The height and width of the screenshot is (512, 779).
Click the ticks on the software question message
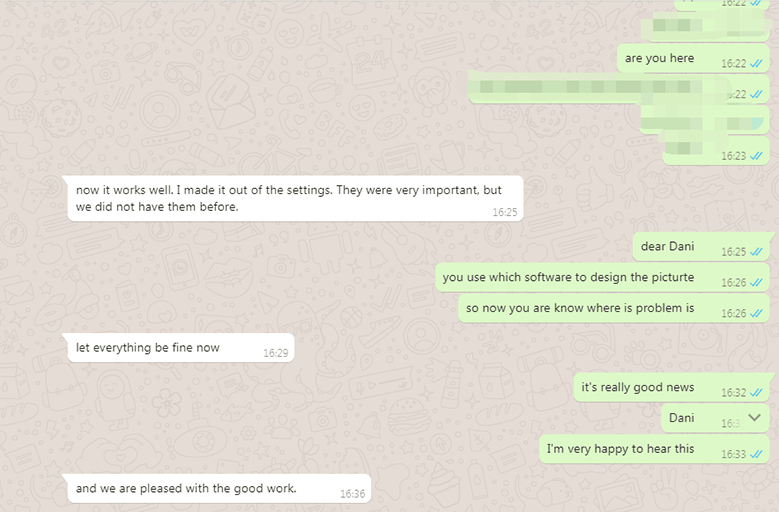click(756, 283)
